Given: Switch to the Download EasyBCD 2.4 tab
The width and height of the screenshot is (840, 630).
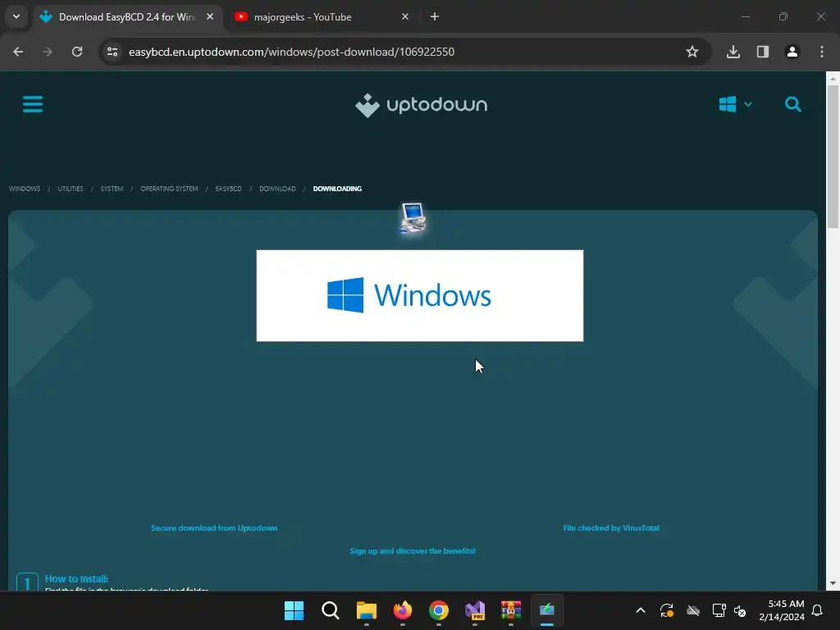Looking at the screenshot, I should click(x=126, y=16).
